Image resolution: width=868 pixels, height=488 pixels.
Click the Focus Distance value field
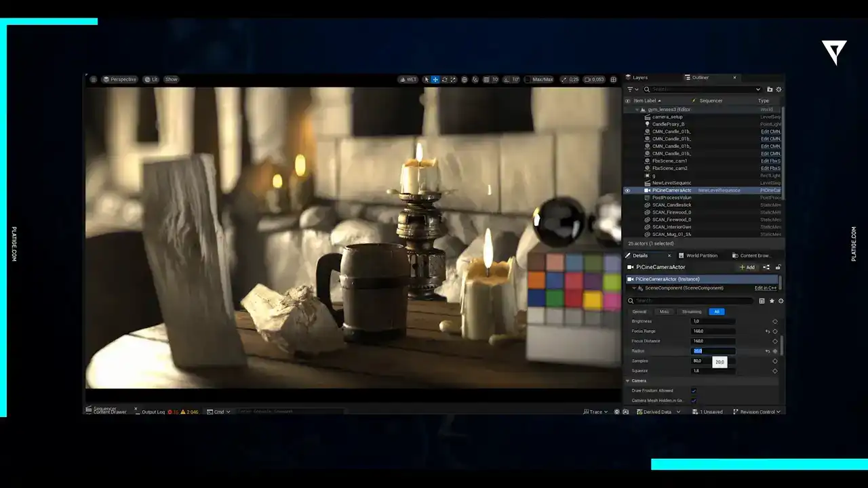pos(712,341)
